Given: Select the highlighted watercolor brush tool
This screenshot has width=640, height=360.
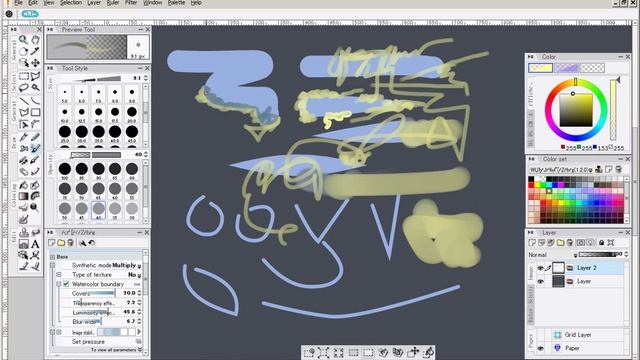Looking at the screenshot, I should coord(36,149).
